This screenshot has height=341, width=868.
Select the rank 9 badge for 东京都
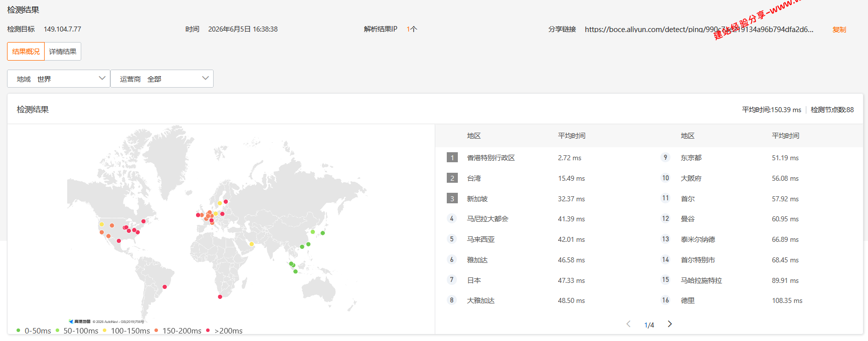pyautogui.click(x=665, y=157)
